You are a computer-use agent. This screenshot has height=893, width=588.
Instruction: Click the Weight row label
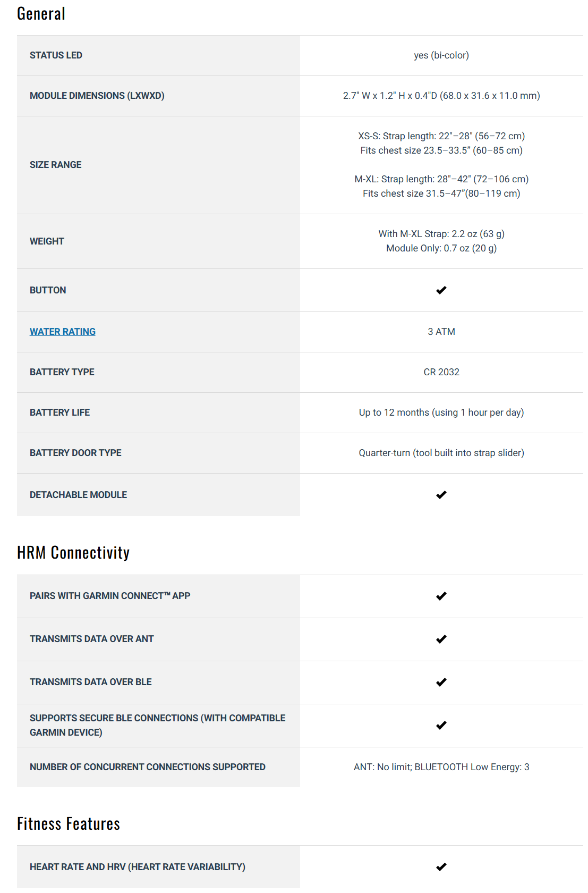[47, 241]
